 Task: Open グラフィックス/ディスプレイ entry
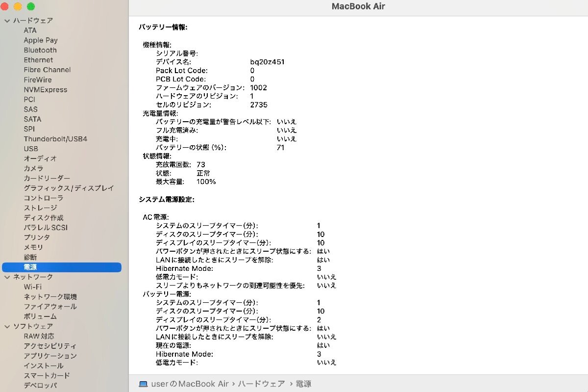tap(69, 188)
